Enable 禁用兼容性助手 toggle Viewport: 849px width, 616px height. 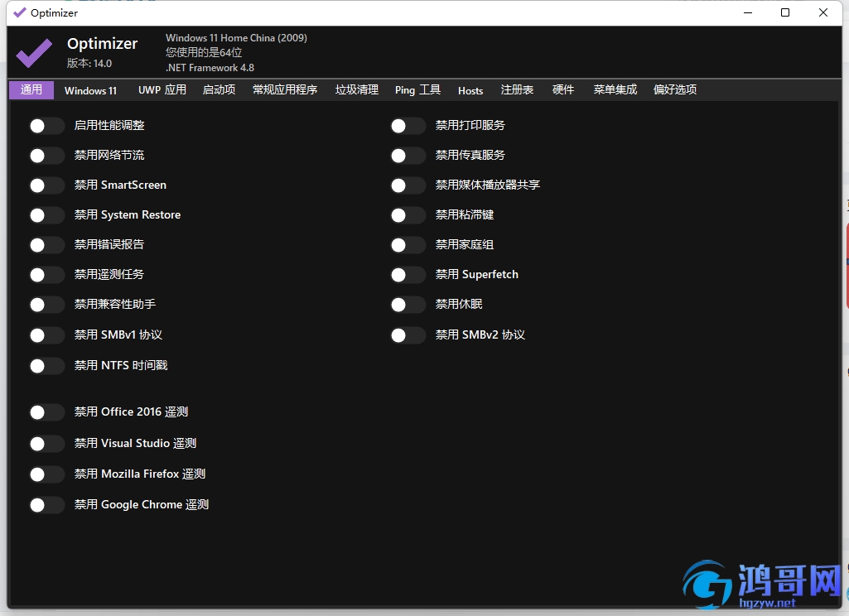pos(46,305)
